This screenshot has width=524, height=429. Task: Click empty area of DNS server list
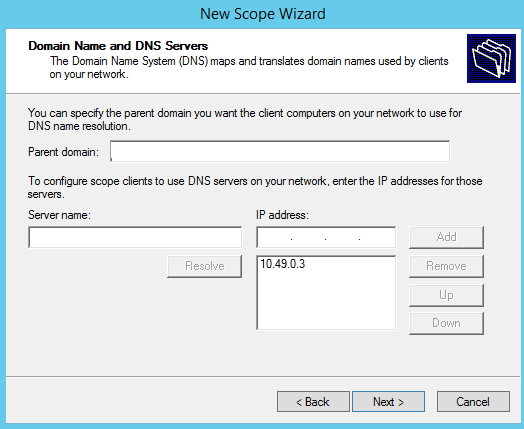coord(326,304)
